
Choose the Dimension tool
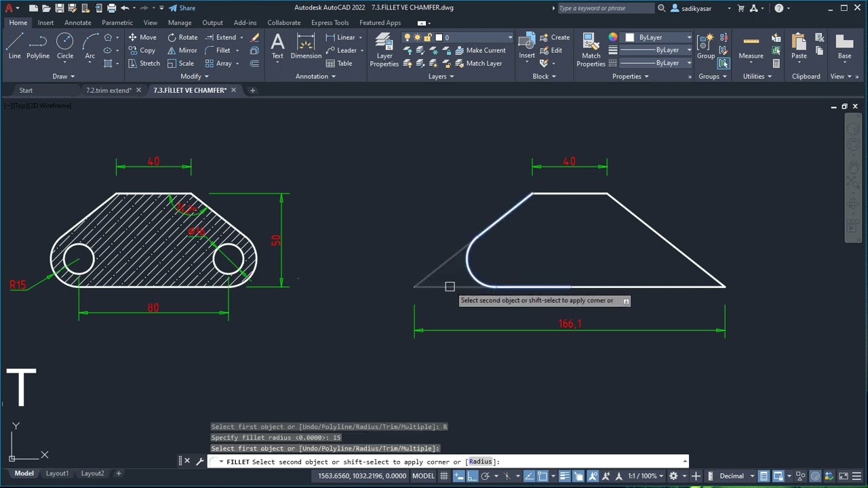(x=306, y=46)
